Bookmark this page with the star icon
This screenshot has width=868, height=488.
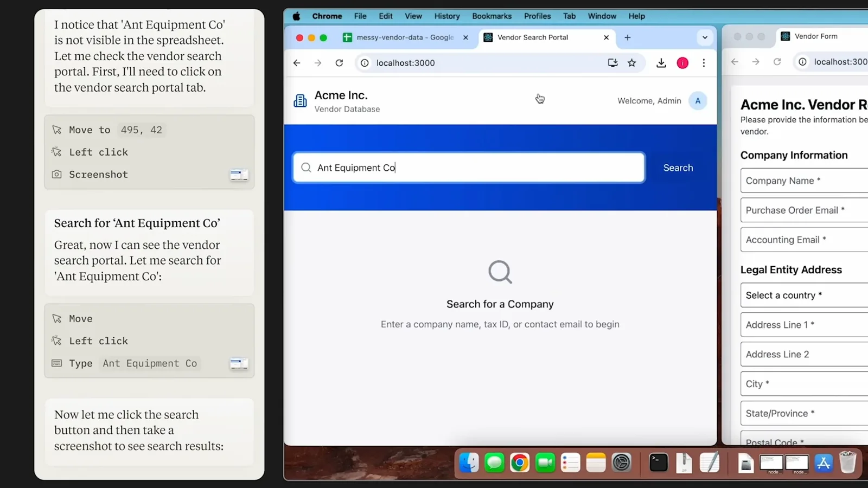(632, 63)
